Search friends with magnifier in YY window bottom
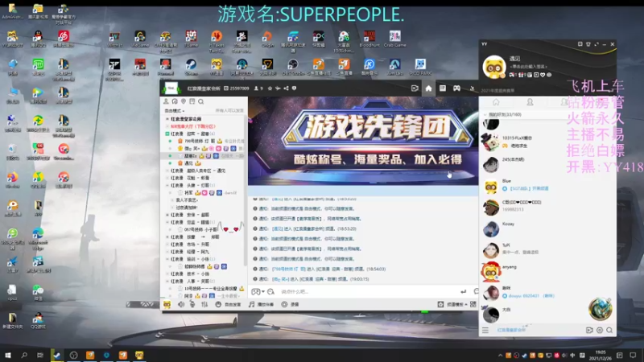 point(609,330)
